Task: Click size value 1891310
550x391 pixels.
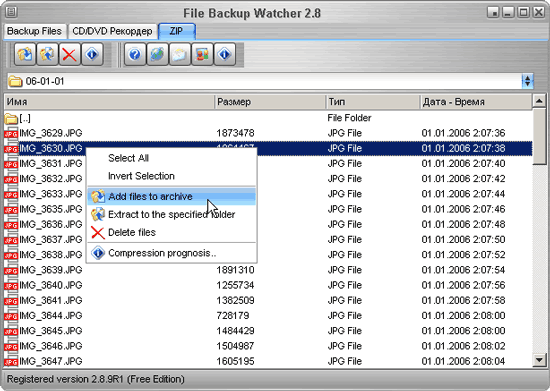Action: (235, 270)
